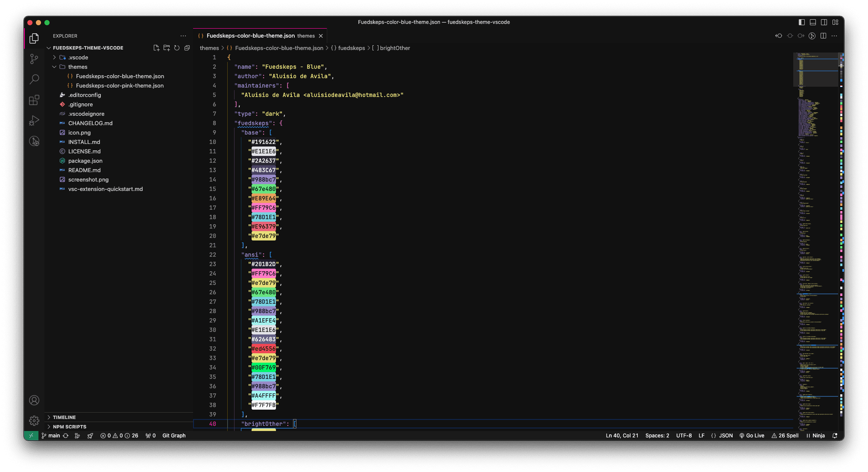
Task: Close the Fuedskeps-color-blue-theme.json tab
Action: 321,36
